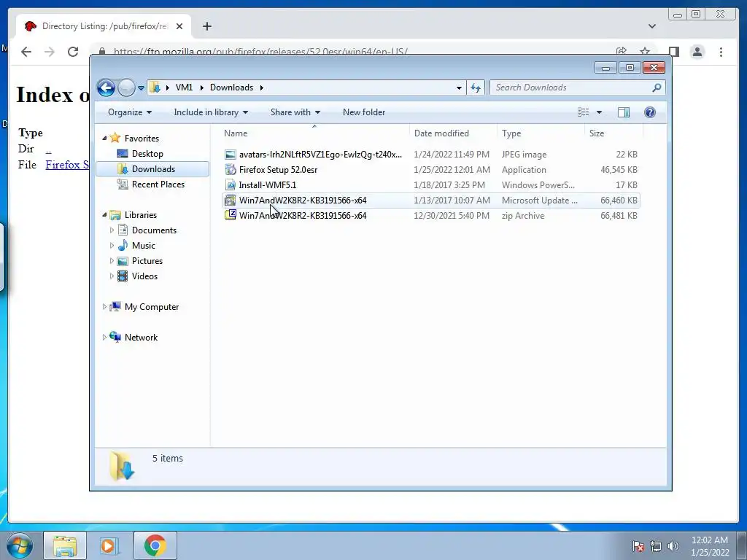Go back in the Explorer window

coord(106,87)
